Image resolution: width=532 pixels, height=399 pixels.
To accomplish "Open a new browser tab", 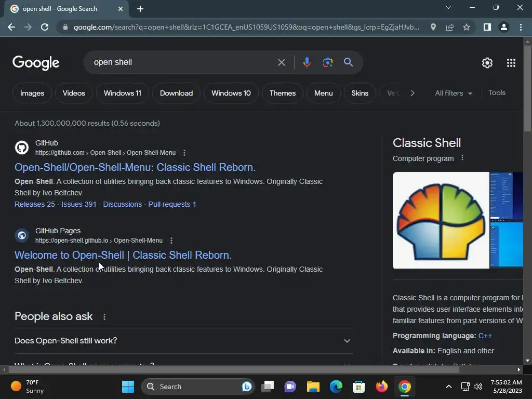I will pos(140,9).
